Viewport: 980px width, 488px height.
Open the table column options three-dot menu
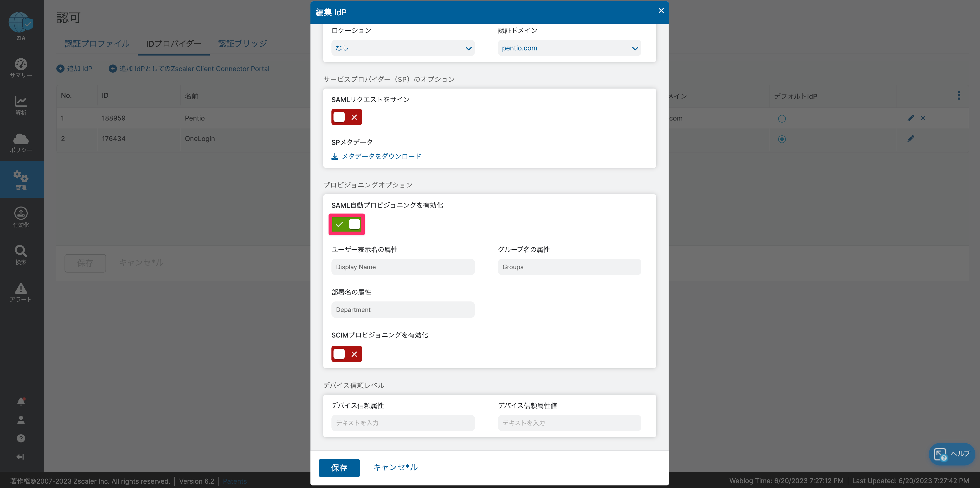point(959,95)
